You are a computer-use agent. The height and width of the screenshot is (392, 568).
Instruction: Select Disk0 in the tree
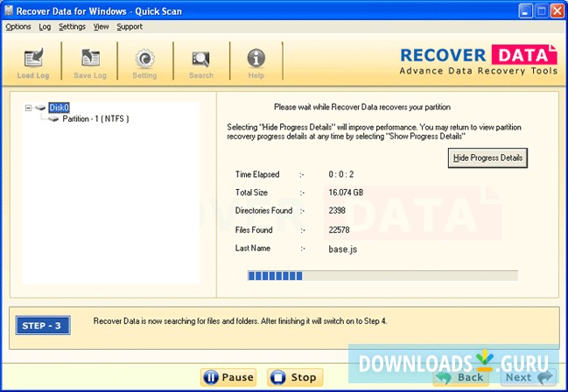[59, 108]
